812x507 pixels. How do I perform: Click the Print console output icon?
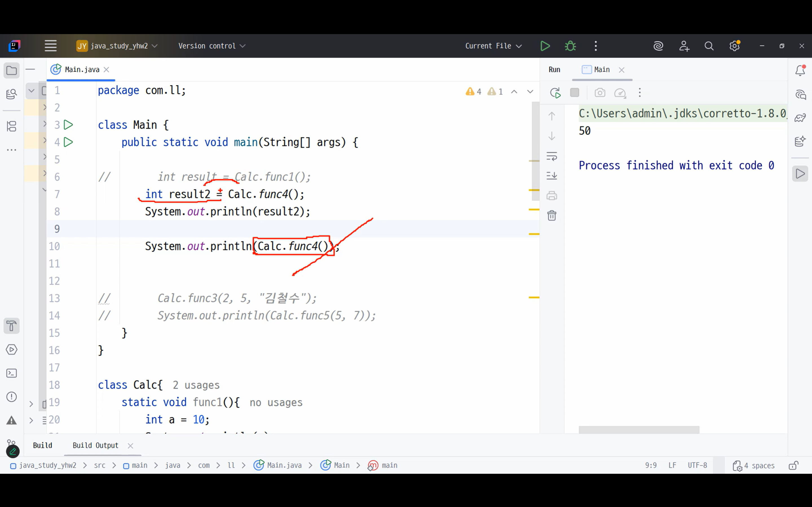pos(551,195)
